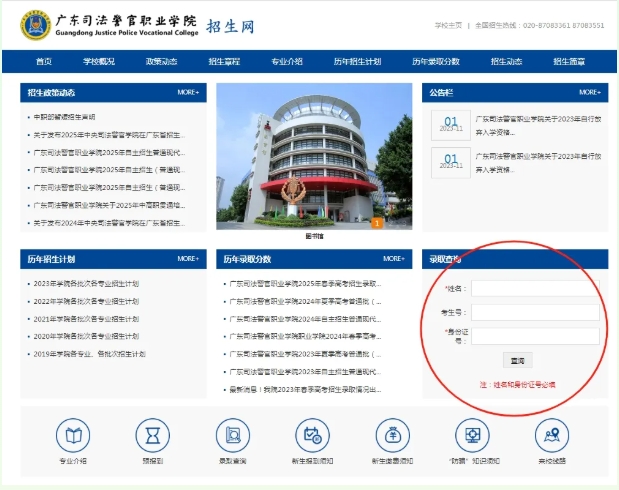The width and height of the screenshot is (619, 490).
Task: Open the 学校概况 navigation menu item
Action: tap(99, 62)
